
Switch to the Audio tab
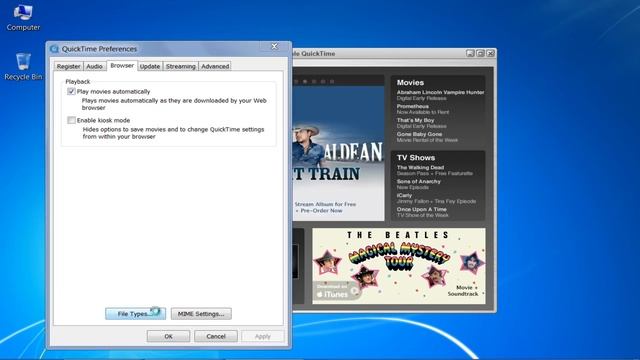tap(94, 66)
